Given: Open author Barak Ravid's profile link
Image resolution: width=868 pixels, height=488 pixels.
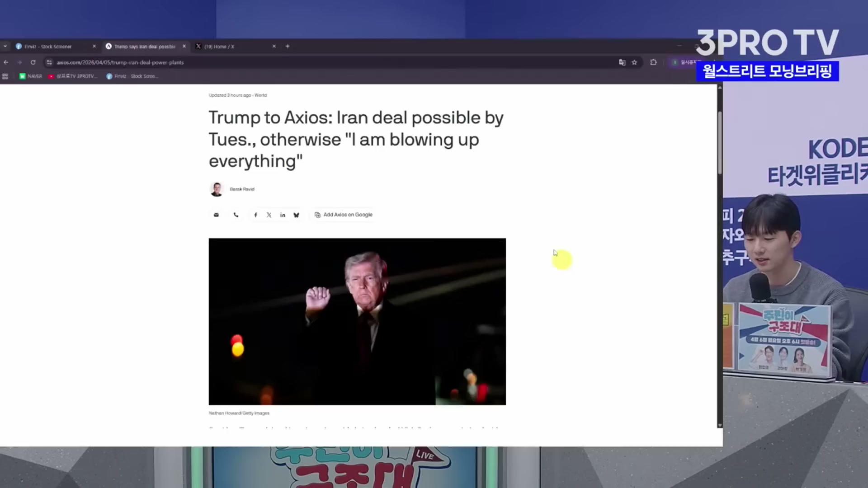Looking at the screenshot, I should click(x=242, y=189).
